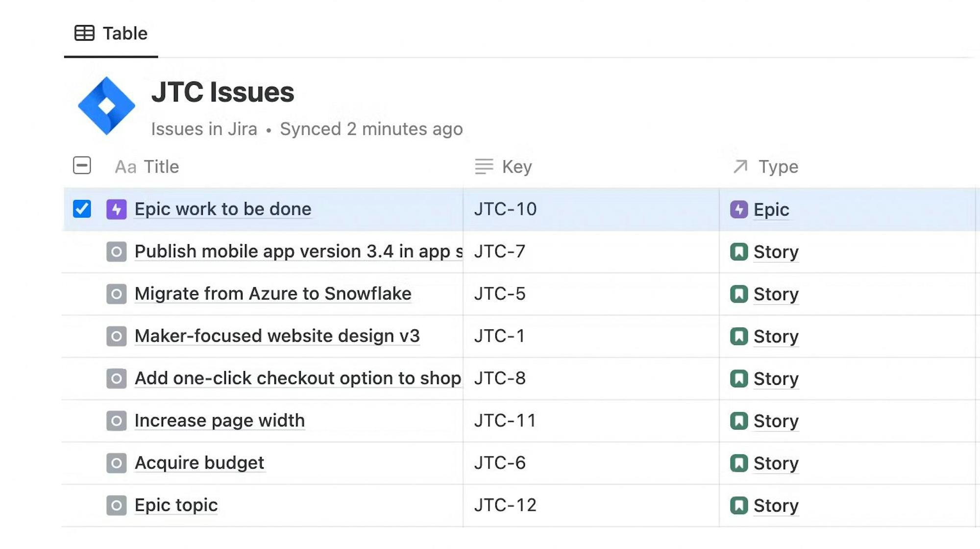Select the JTC-5 key cell
Image resolution: width=980 pixels, height=549 pixels.
(591, 294)
